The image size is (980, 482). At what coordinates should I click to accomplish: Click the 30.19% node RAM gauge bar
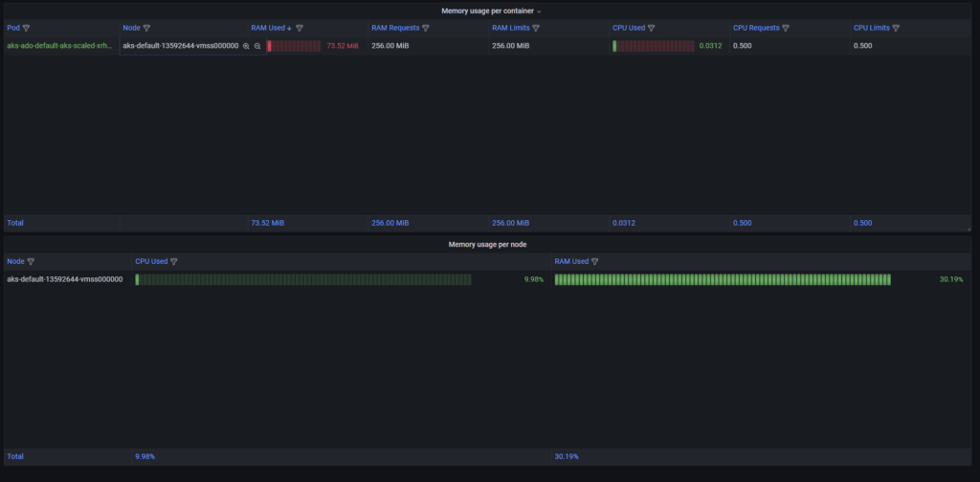[723, 279]
